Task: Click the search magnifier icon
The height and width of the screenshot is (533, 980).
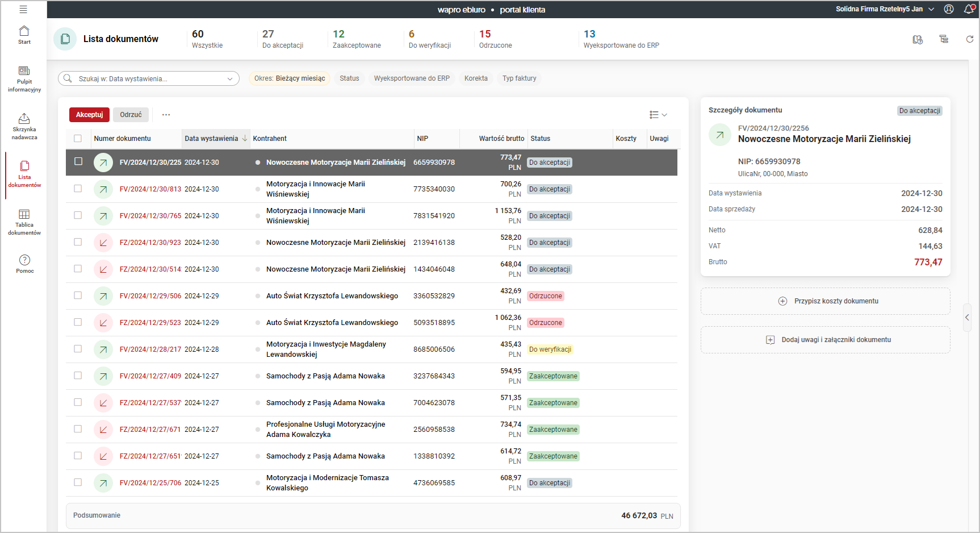Action: pyautogui.click(x=68, y=78)
